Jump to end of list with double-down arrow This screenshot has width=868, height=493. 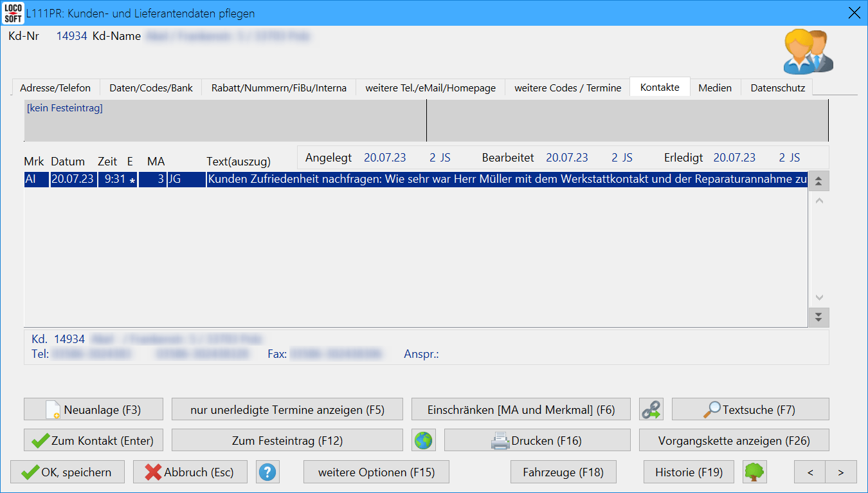tap(818, 317)
